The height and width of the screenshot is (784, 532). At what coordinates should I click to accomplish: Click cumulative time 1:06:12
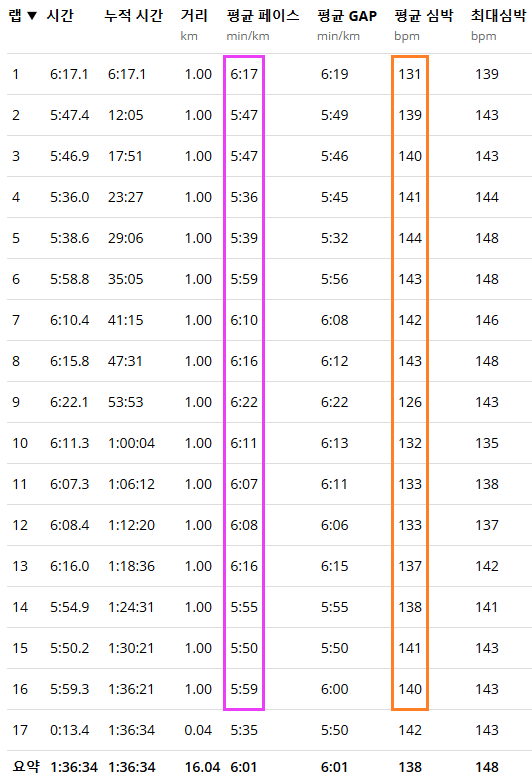(132, 484)
